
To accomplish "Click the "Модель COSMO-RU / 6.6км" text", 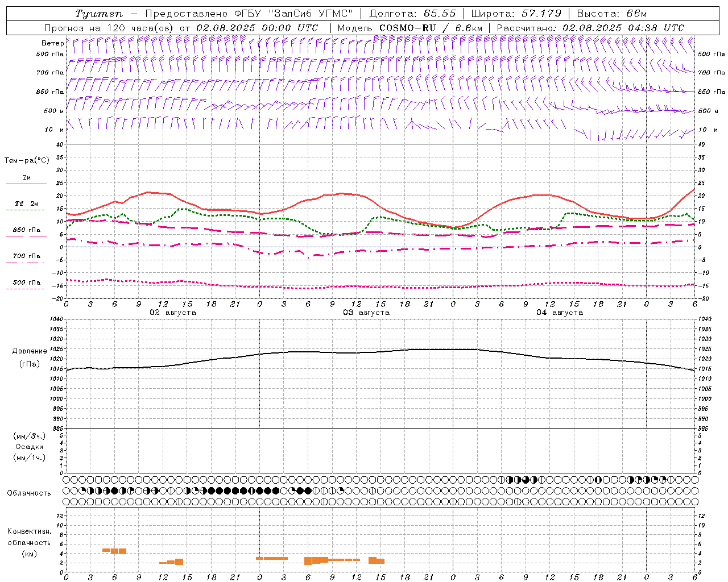I will (409, 28).
